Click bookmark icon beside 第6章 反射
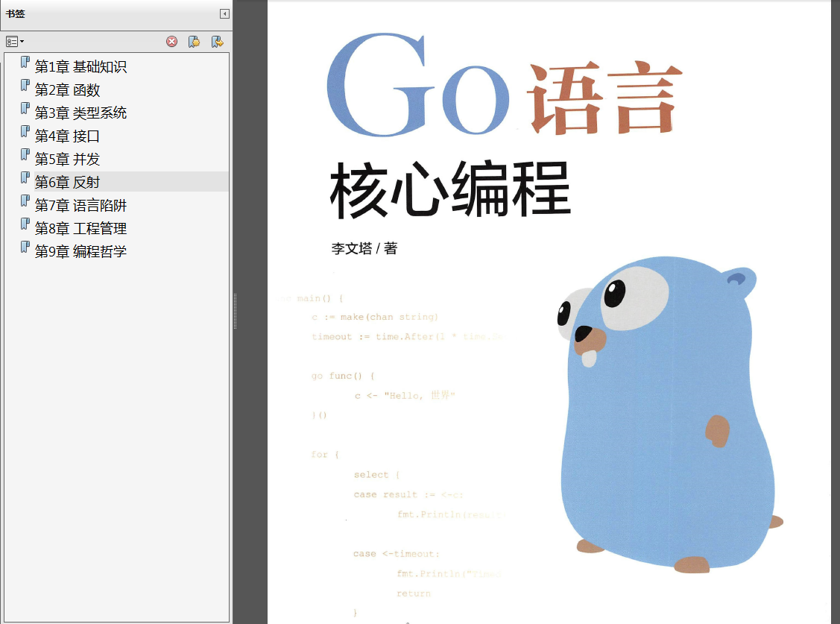 25,177
